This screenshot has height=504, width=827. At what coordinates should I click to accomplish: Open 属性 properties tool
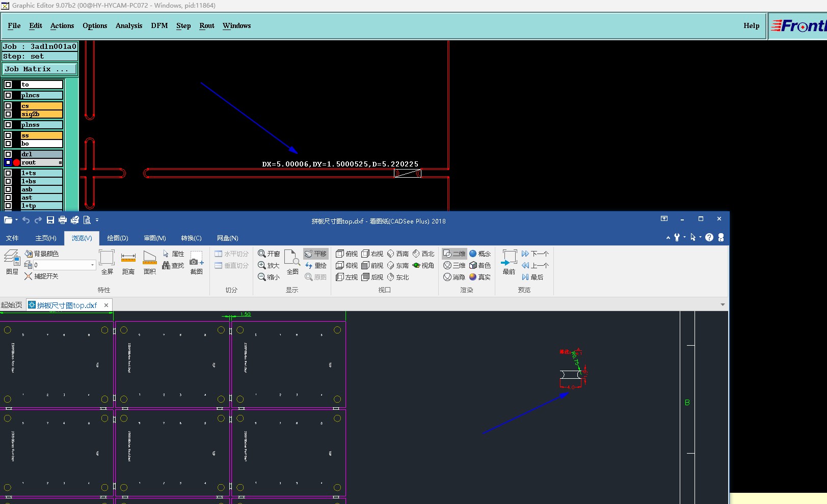[x=174, y=254]
